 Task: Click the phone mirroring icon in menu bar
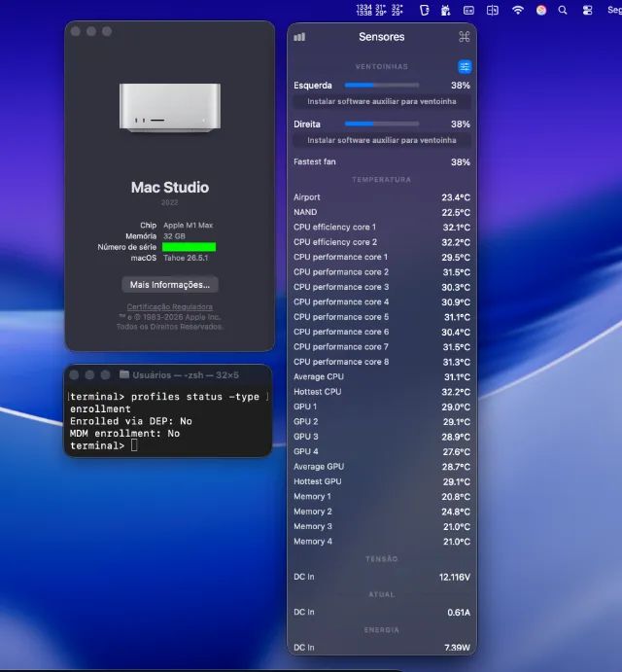(x=424, y=10)
